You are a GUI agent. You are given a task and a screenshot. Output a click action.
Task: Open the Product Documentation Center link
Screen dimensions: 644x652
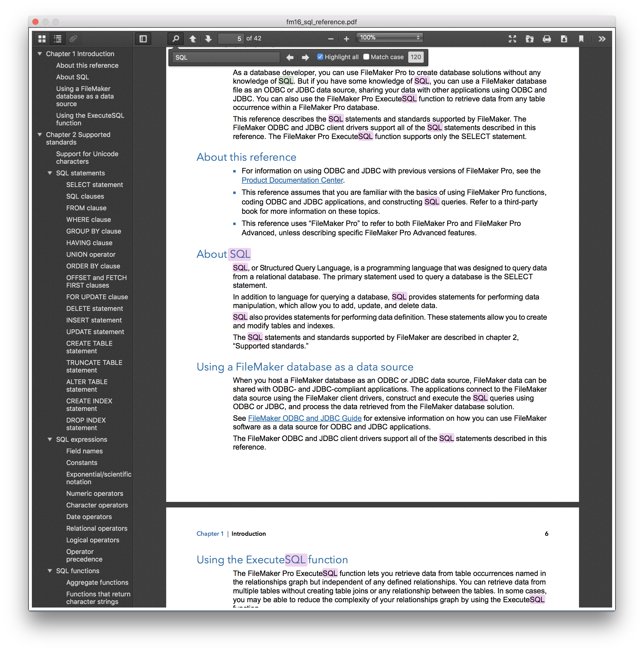click(x=292, y=180)
